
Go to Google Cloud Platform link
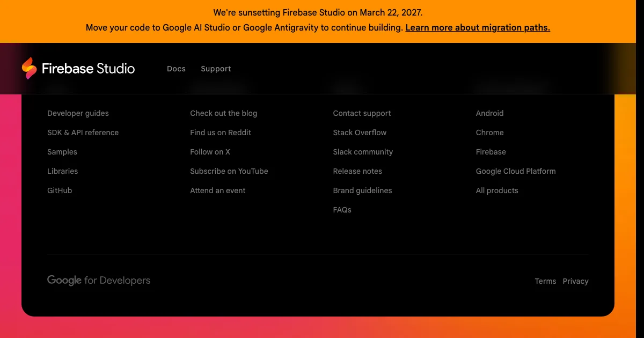[x=516, y=171]
